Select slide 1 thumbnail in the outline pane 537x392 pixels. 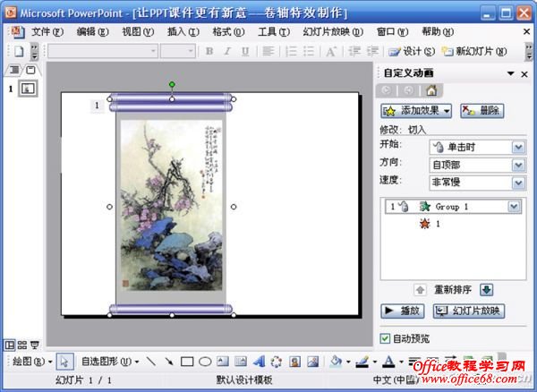(28, 89)
